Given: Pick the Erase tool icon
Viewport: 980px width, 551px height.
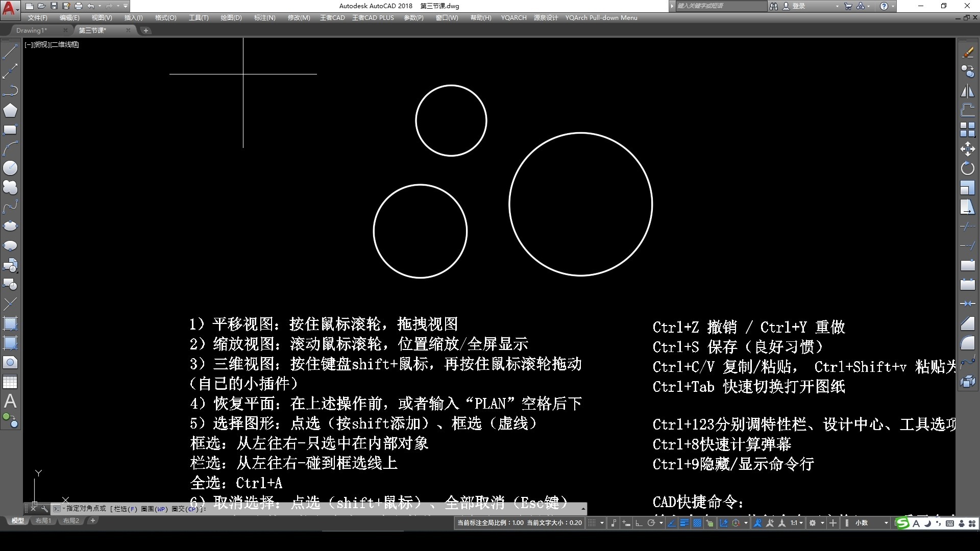Looking at the screenshot, I should 967,52.
